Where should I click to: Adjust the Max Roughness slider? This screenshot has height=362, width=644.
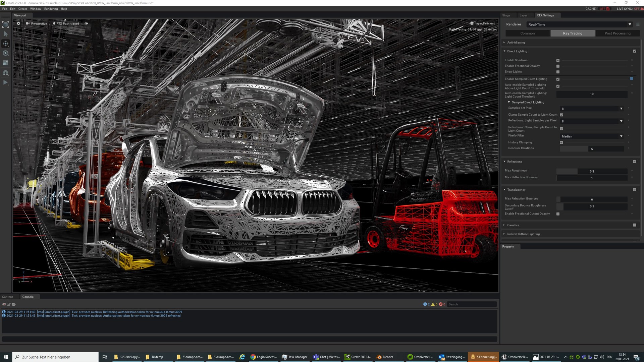click(x=592, y=171)
